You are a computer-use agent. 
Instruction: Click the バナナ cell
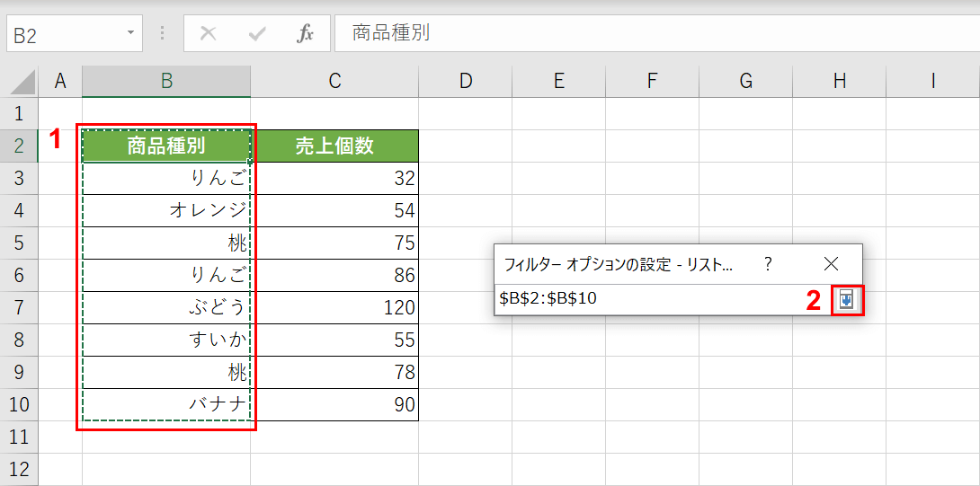tap(166, 405)
